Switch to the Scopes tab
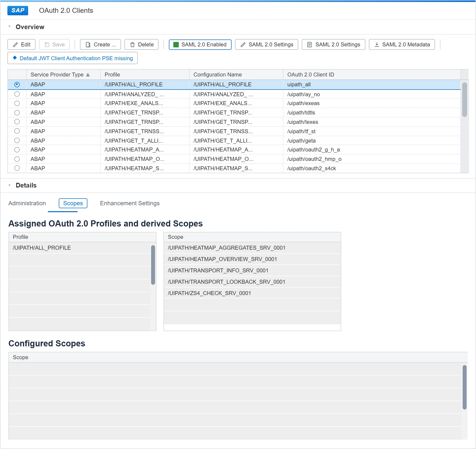476x449 pixels. (x=73, y=203)
